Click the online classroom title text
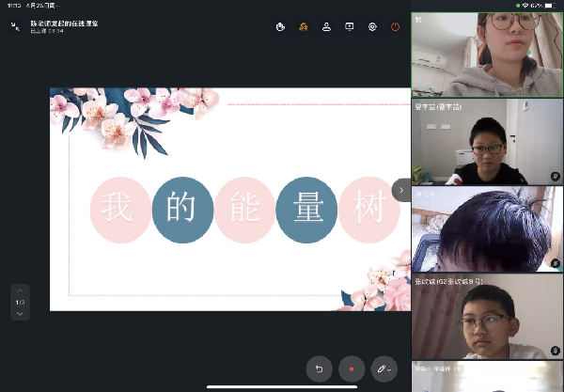This screenshot has width=564, height=392. pyautogui.click(x=64, y=24)
